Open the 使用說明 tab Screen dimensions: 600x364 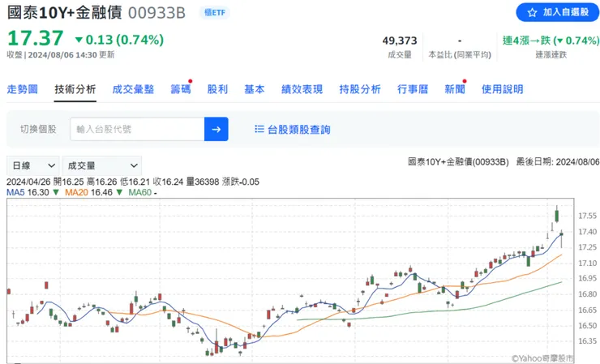click(502, 89)
